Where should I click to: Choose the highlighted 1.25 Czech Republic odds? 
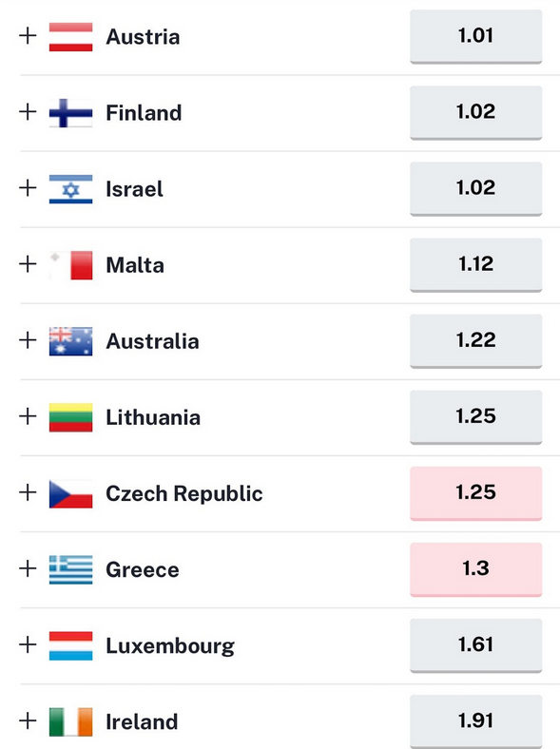click(476, 493)
